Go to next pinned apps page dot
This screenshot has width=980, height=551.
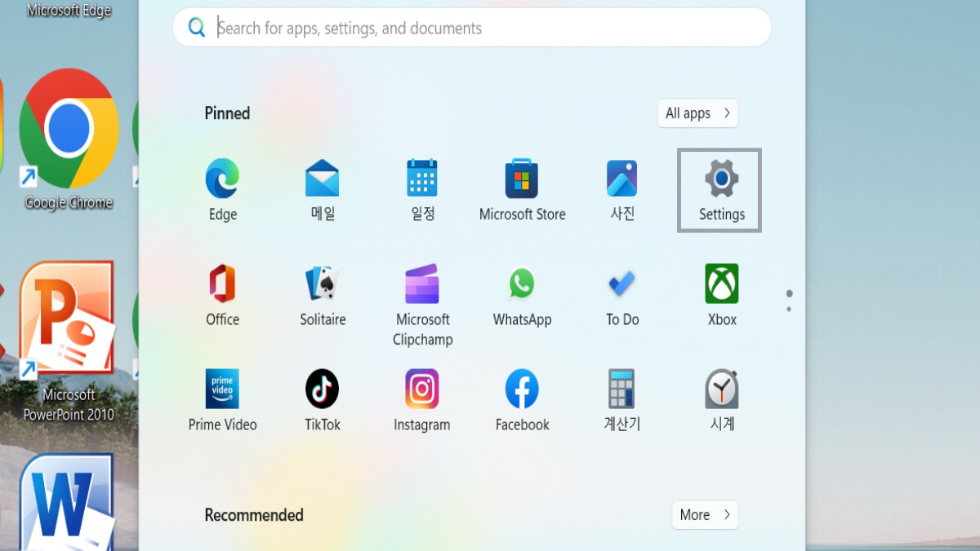pyautogui.click(x=789, y=309)
